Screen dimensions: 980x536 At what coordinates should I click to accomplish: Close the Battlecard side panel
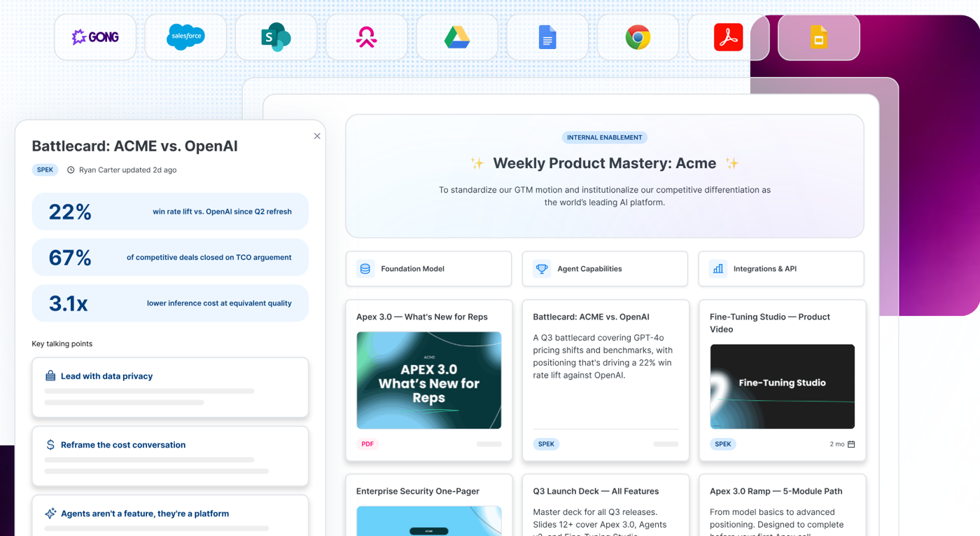[x=317, y=136]
